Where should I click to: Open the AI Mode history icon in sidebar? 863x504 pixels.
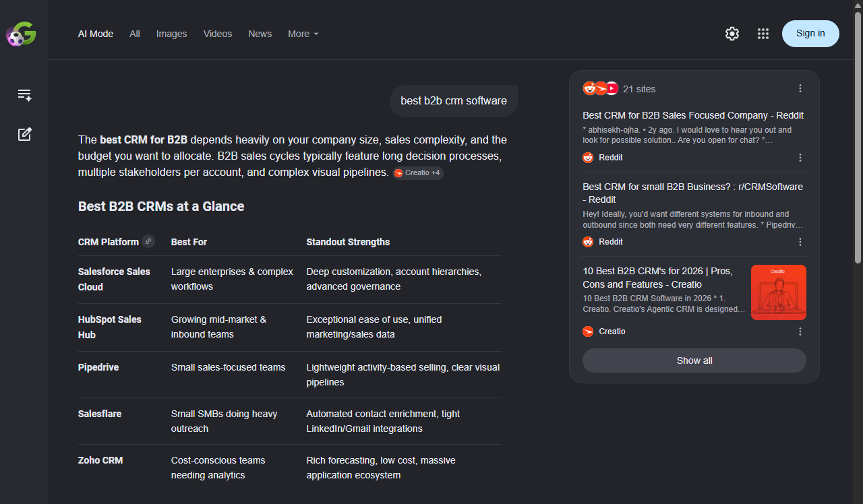(x=25, y=95)
